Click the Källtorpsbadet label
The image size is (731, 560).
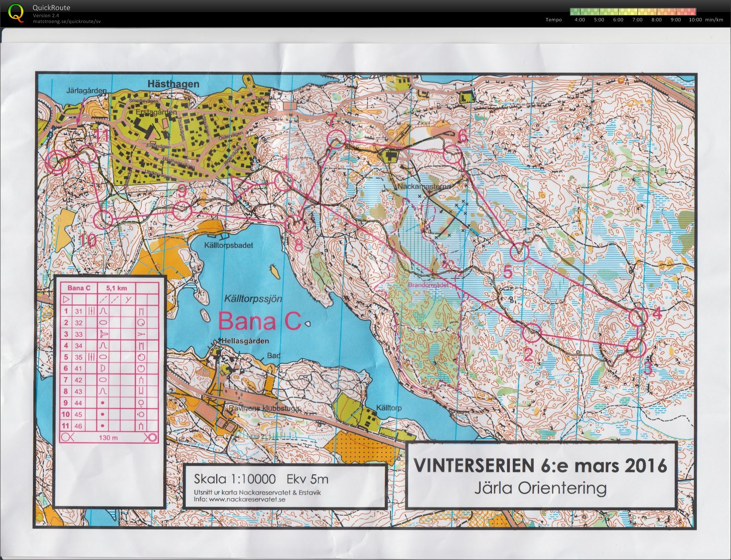[x=229, y=245]
